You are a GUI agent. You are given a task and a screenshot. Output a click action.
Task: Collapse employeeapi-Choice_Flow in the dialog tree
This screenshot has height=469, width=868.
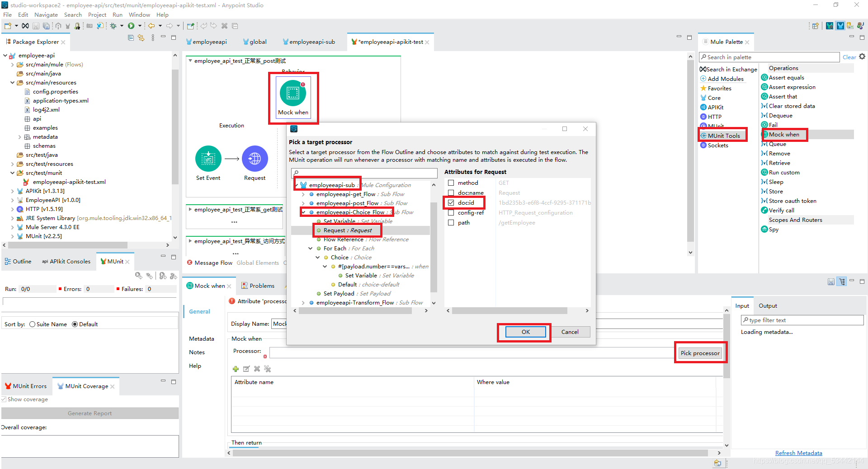coord(303,212)
